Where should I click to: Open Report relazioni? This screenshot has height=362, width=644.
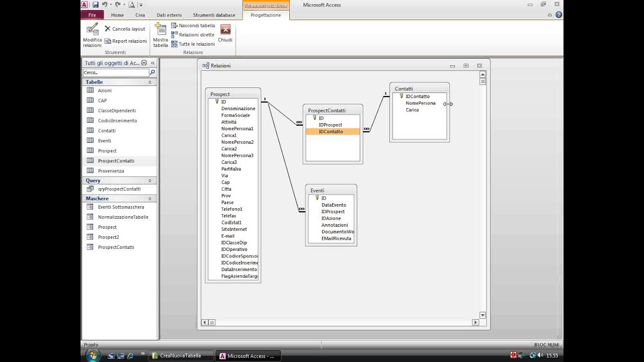(125, 41)
